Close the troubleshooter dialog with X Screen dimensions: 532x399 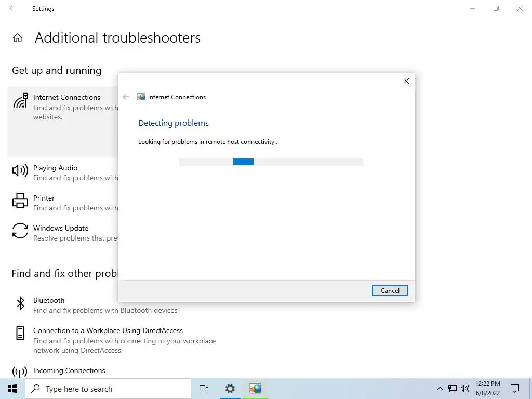coord(406,81)
